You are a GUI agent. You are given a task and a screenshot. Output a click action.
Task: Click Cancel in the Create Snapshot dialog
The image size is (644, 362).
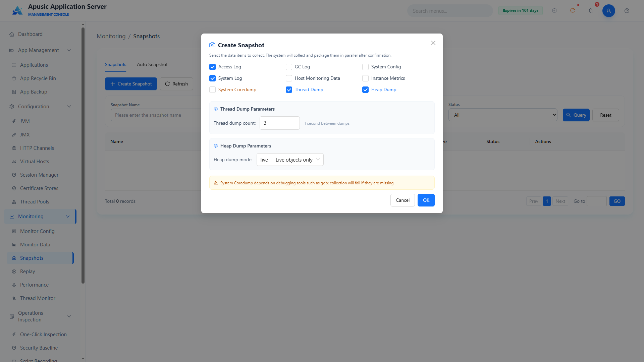click(402, 200)
